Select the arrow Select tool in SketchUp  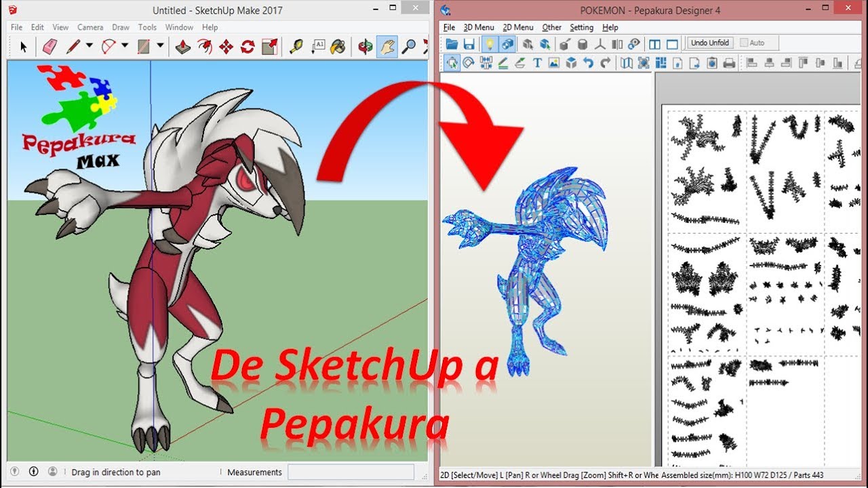pyautogui.click(x=24, y=47)
